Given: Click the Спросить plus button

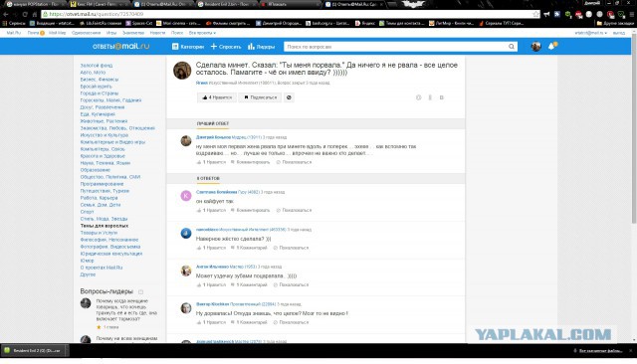Looking at the screenshot, I should [226, 47].
